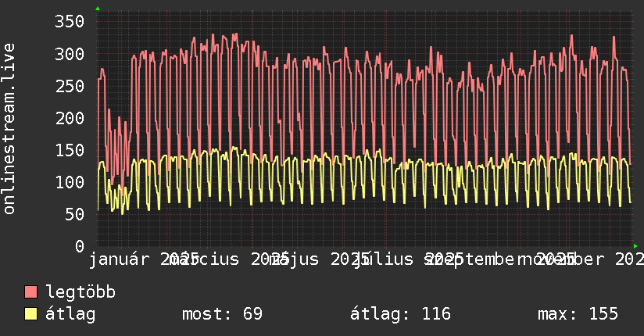This screenshot has height=336, width=644.
Task: Click the green arrow atop y-axis
Action: pyautogui.click(x=98, y=9)
